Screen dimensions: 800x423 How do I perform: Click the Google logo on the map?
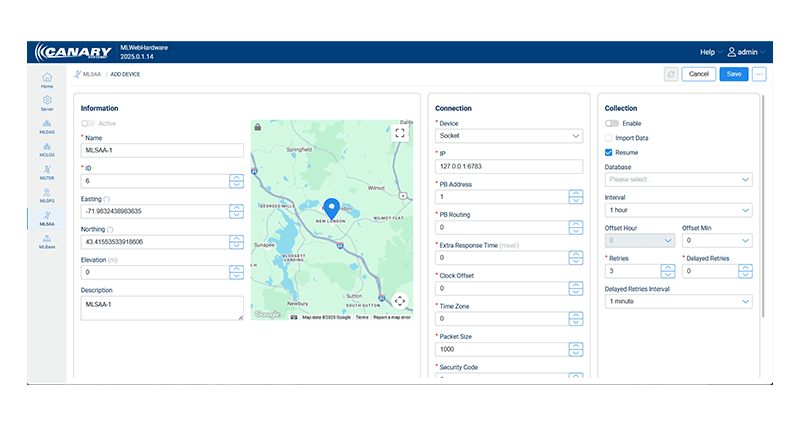coord(267,314)
